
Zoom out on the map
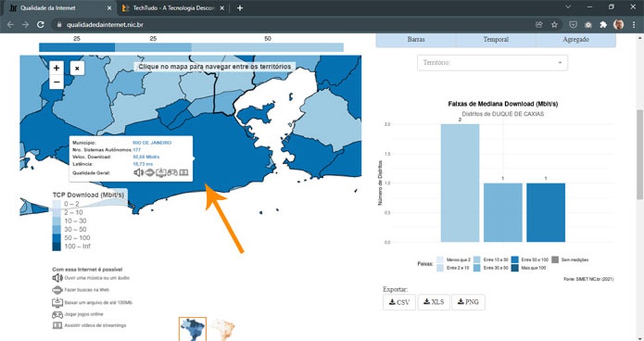[x=56, y=82]
